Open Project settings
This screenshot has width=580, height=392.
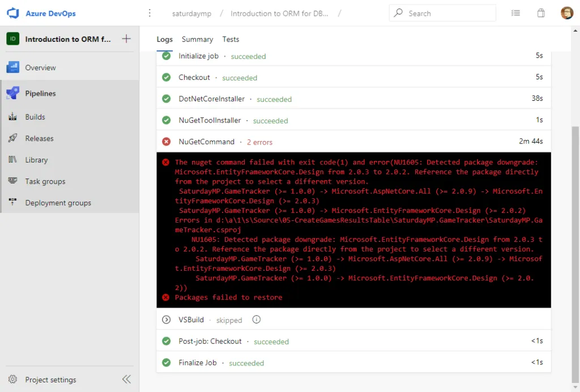coord(50,380)
